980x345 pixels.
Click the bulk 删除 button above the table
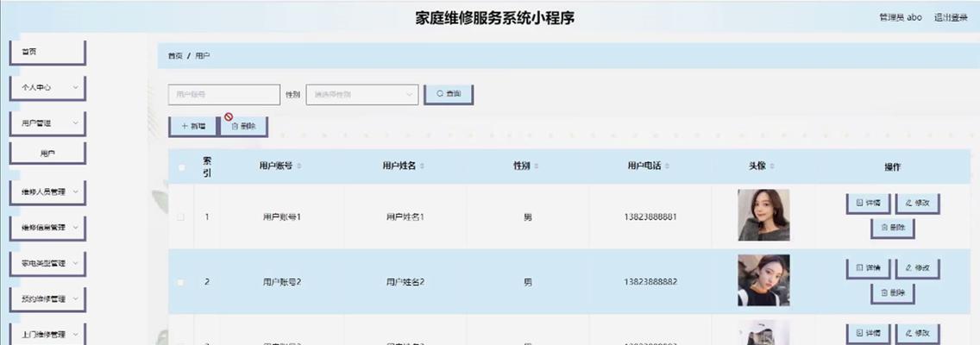244,126
